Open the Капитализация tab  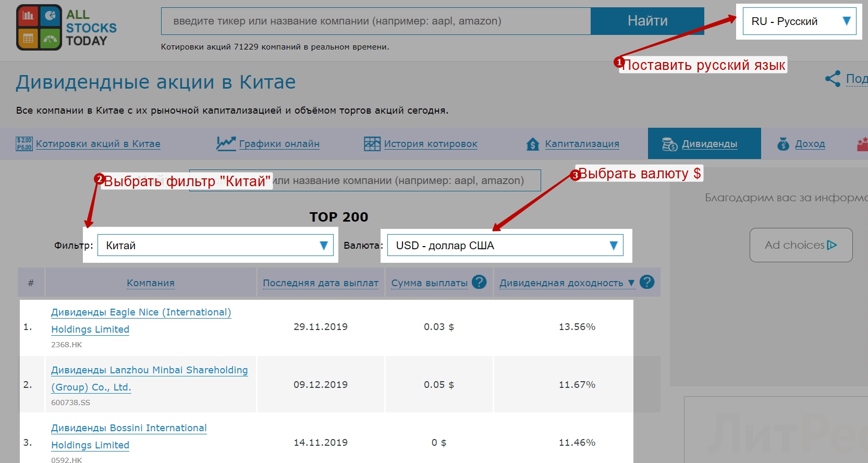click(582, 144)
